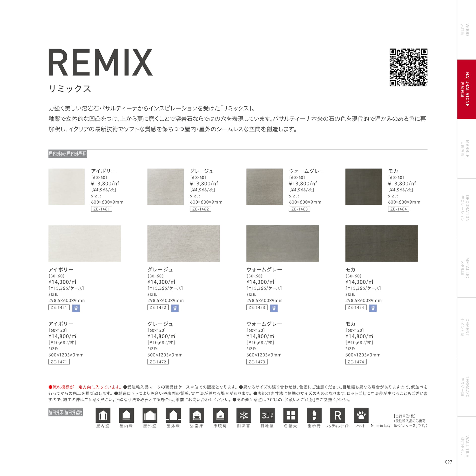Click the REMIX title heading
Viewport: 476px width, 476px height.
pos(100,62)
